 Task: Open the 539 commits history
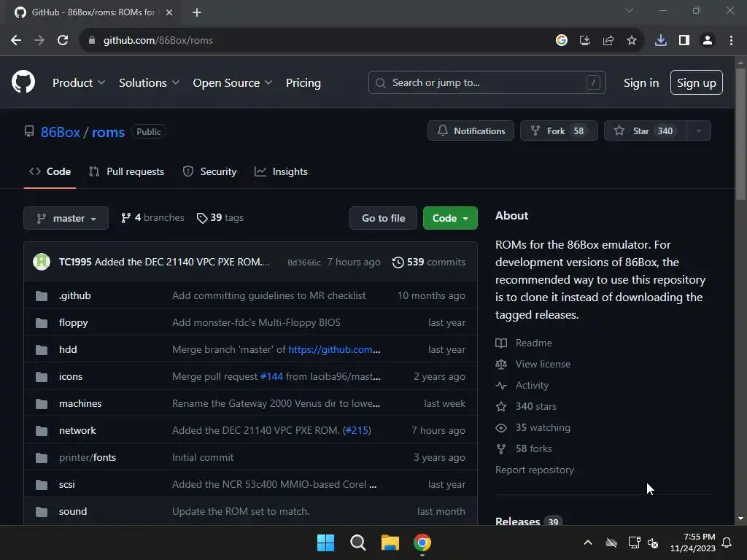tap(429, 262)
